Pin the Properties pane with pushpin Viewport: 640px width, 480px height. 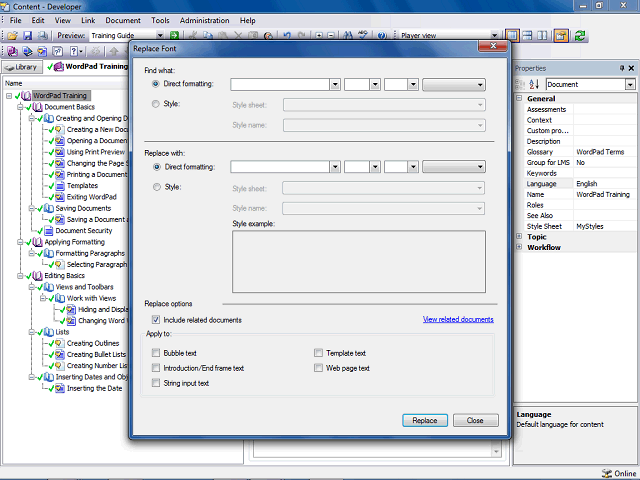point(622,68)
